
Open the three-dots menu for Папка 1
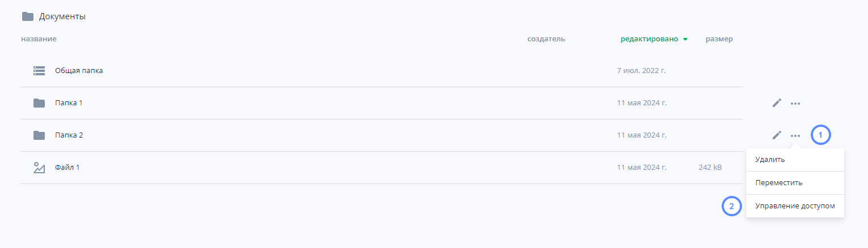pyautogui.click(x=795, y=104)
